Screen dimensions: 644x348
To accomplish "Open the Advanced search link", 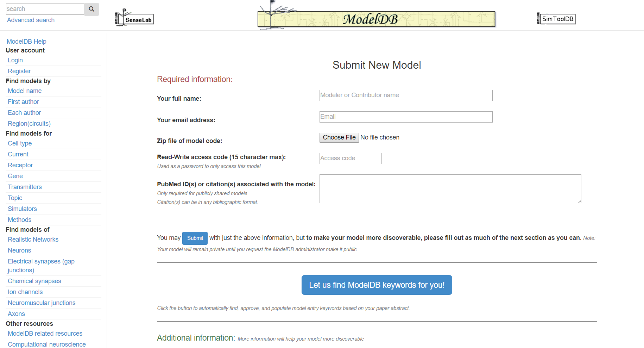I will tap(31, 20).
